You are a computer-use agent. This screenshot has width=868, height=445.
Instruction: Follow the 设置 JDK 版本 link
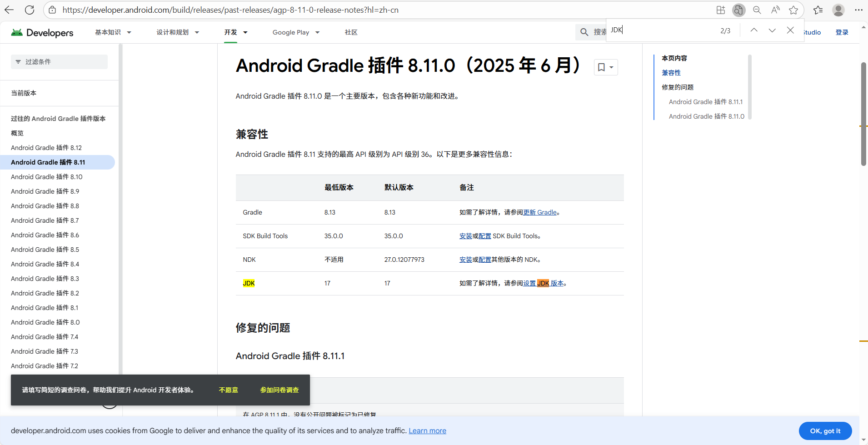(543, 283)
